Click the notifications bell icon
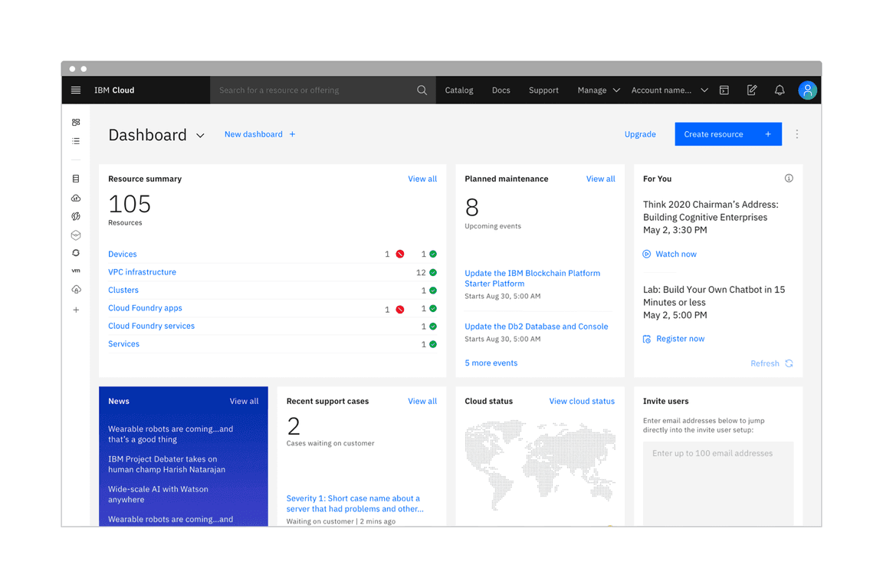 point(780,90)
